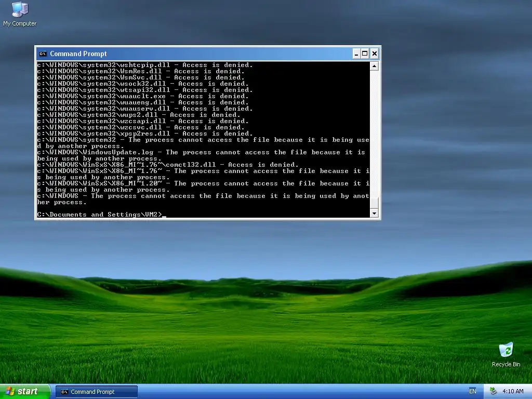Select Command Prompt taskbar button
The image size is (532, 399).
pos(96,392)
